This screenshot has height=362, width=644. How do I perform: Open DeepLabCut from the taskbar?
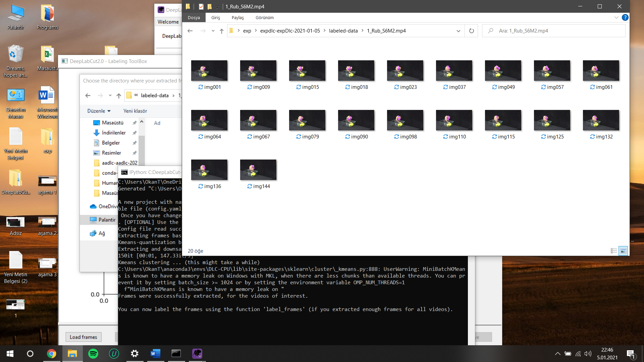(x=197, y=354)
